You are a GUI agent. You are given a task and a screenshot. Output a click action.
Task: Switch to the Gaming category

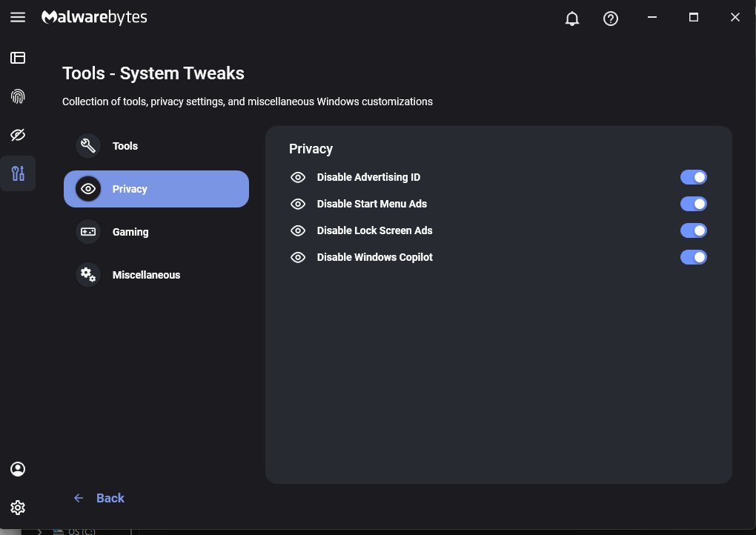(x=156, y=232)
